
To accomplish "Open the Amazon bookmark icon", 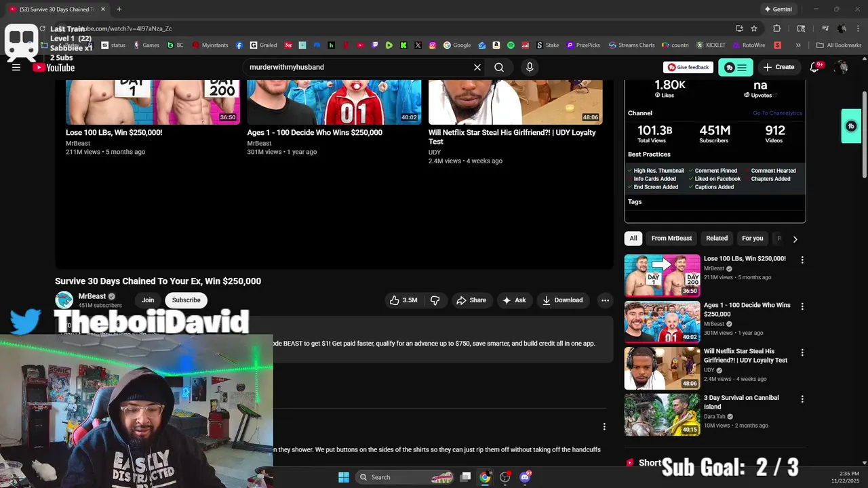I will 496,45.
